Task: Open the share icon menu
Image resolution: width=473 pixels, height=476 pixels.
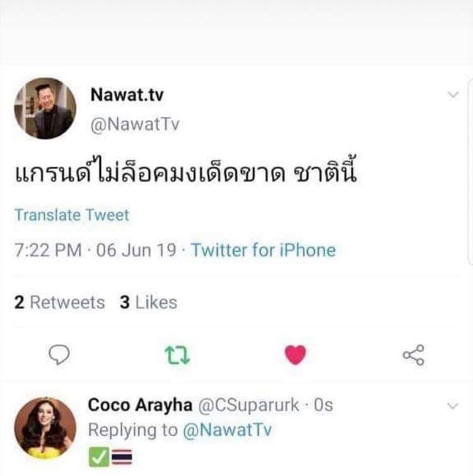Action: [x=414, y=355]
